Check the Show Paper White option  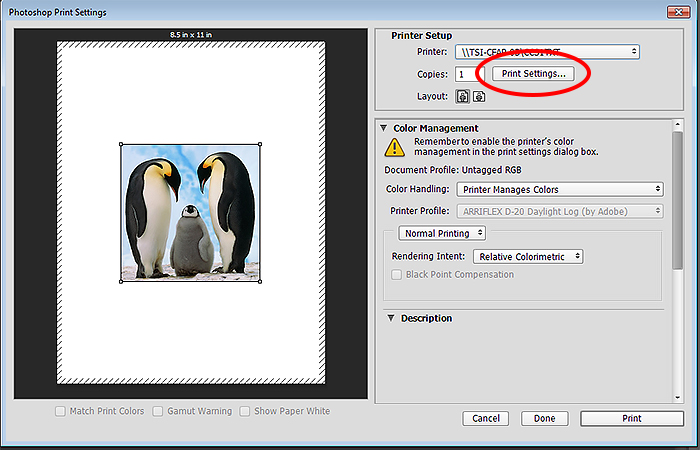pos(244,411)
